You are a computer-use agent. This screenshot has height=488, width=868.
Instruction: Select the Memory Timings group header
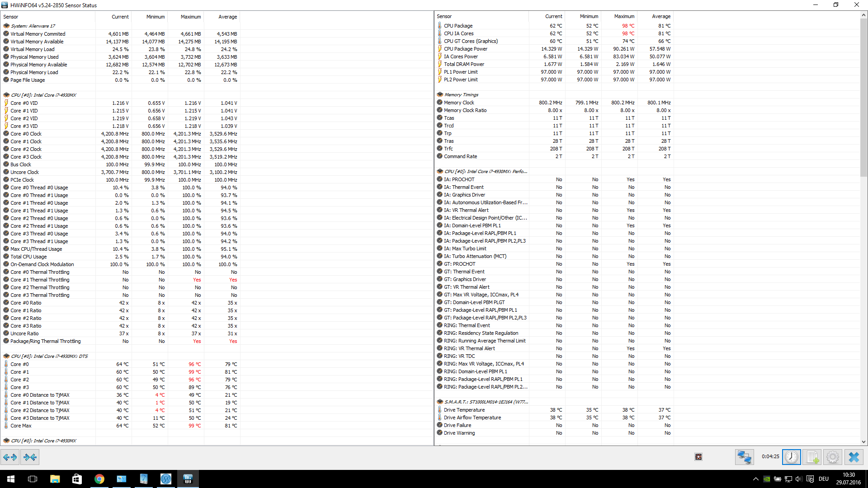coord(554,94)
